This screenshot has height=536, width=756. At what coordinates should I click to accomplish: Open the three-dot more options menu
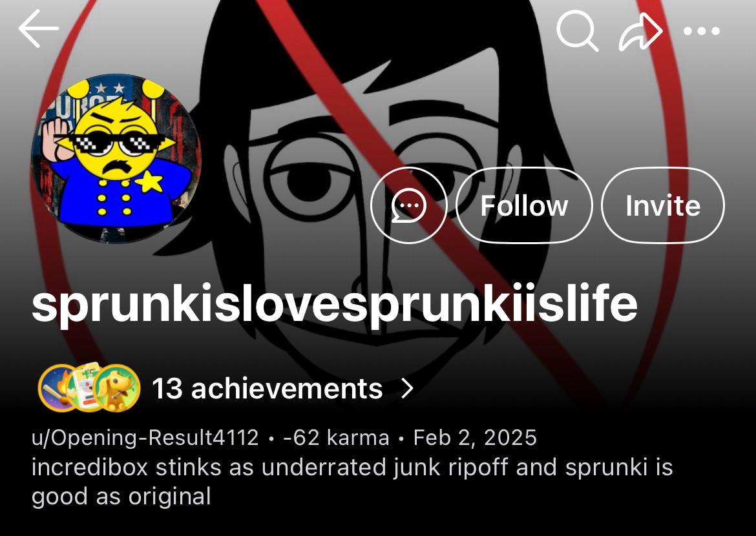[x=702, y=32]
